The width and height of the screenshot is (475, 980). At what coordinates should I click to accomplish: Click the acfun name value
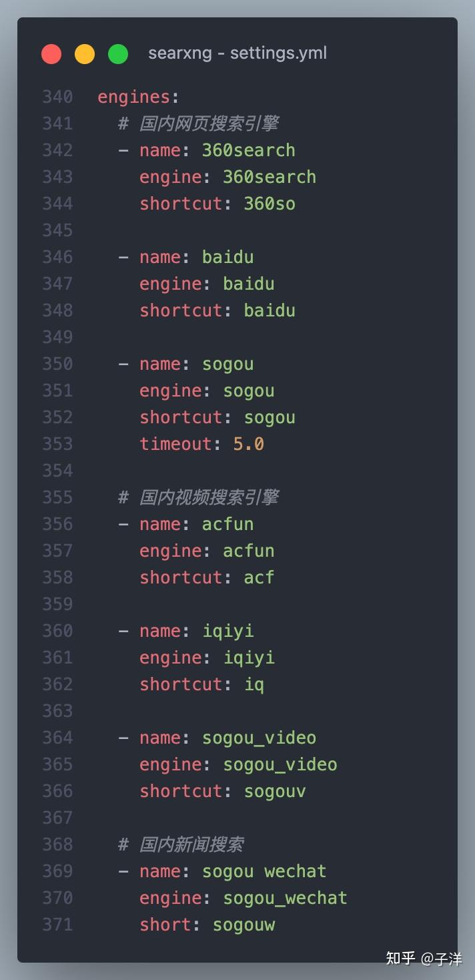coord(228,524)
